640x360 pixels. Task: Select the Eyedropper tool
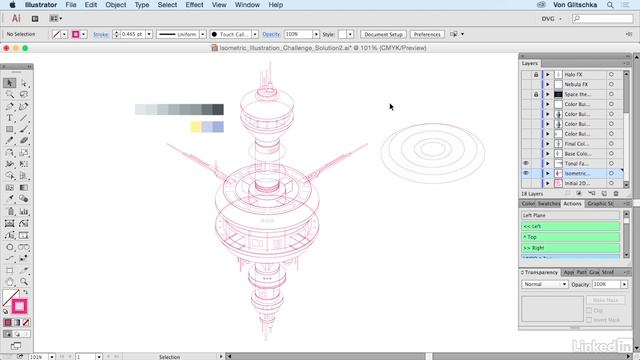tap(9, 199)
